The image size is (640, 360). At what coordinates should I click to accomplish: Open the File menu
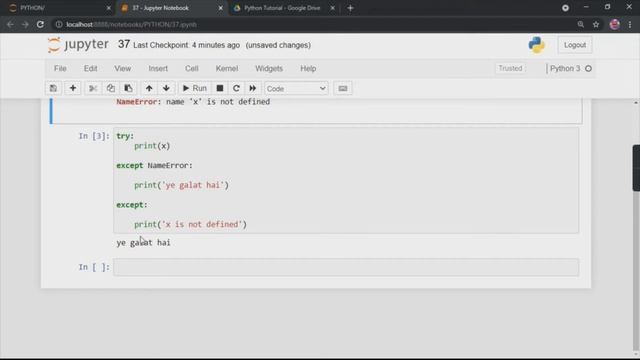pyautogui.click(x=60, y=69)
